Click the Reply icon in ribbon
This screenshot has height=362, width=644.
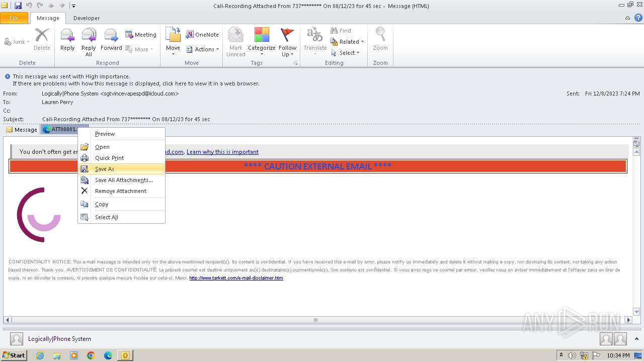67,40
